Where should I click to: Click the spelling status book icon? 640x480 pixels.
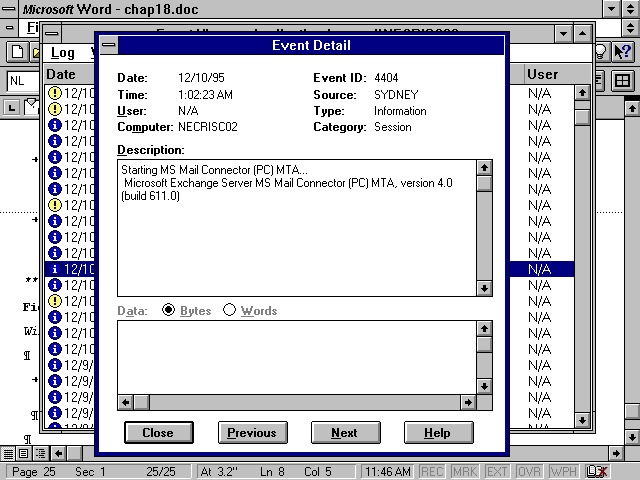point(596,472)
